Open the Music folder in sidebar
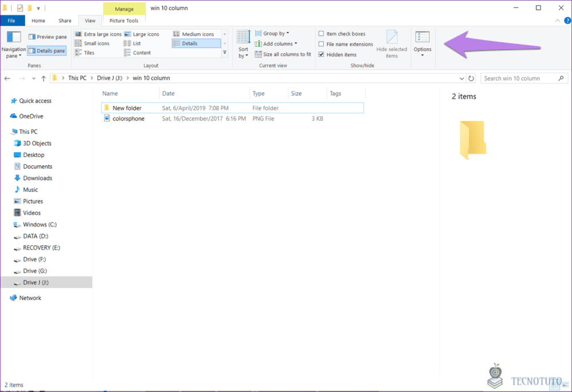 coord(26,190)
